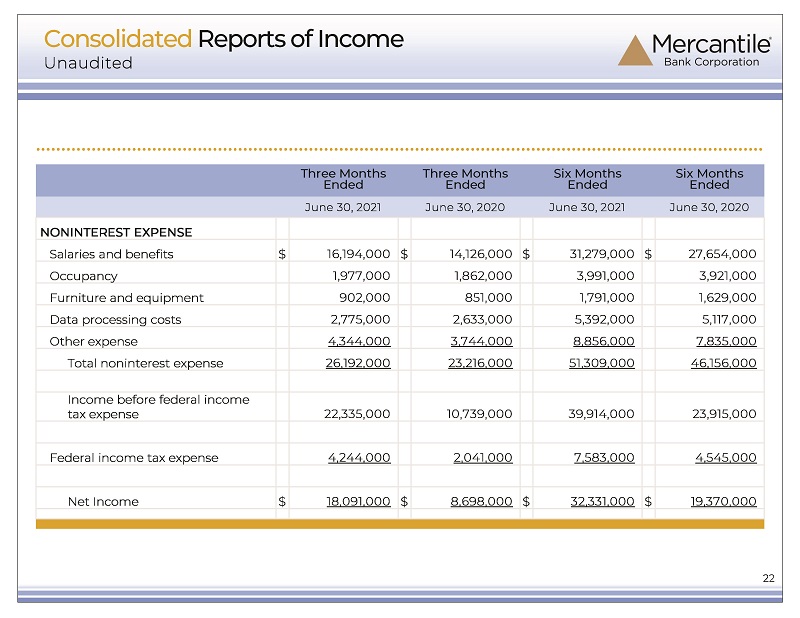Click the Data processing costs label

pyautogui.click(x=115, y=320)
